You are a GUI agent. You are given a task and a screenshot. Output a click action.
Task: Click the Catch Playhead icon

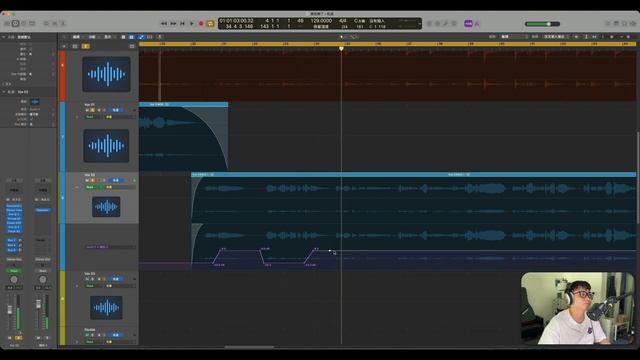(x=159, y=37)
